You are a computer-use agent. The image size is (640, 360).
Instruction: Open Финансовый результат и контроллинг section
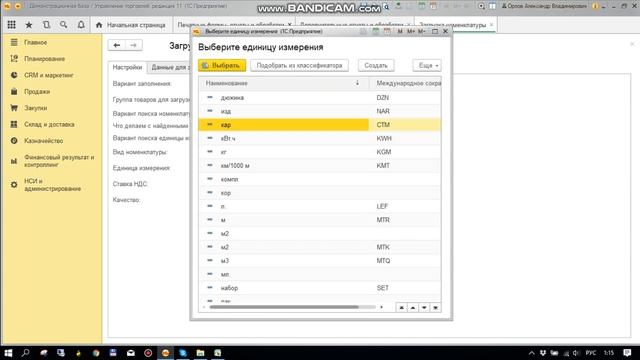tap(59, 161)
